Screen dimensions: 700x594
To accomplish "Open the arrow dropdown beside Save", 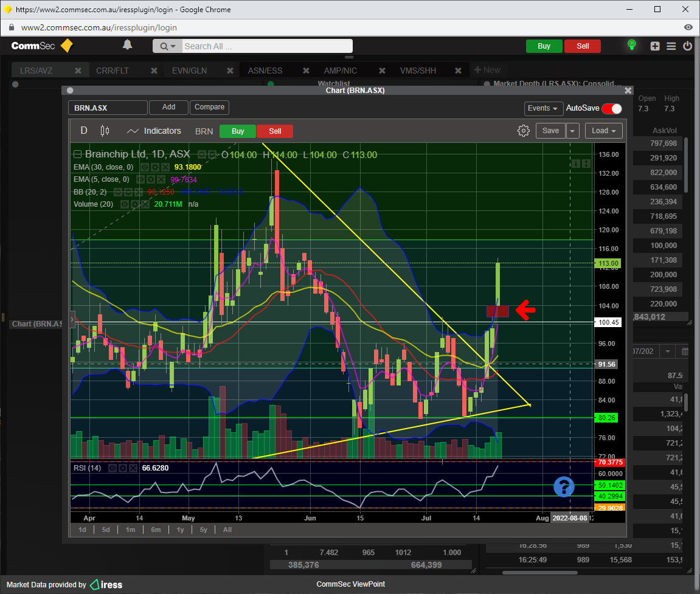I will click(573, 131).
